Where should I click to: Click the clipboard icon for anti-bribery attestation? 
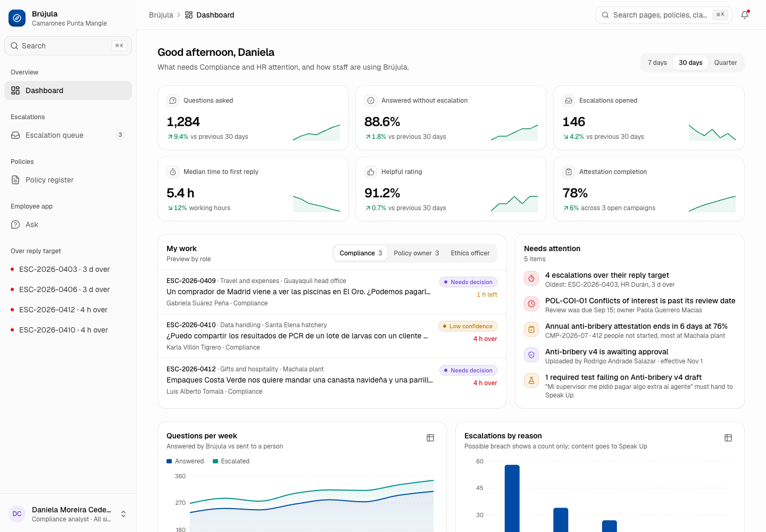531,329
